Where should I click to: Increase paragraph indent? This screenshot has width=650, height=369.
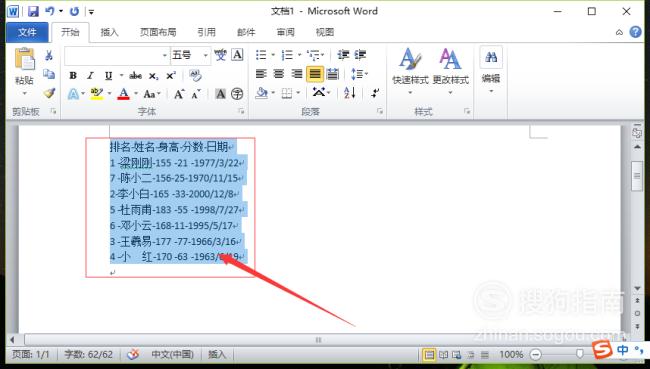click(x=360, y=55)
